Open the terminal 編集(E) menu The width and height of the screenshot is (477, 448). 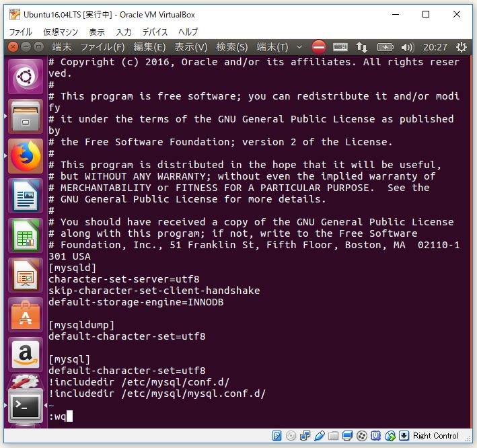coord(149,47)
